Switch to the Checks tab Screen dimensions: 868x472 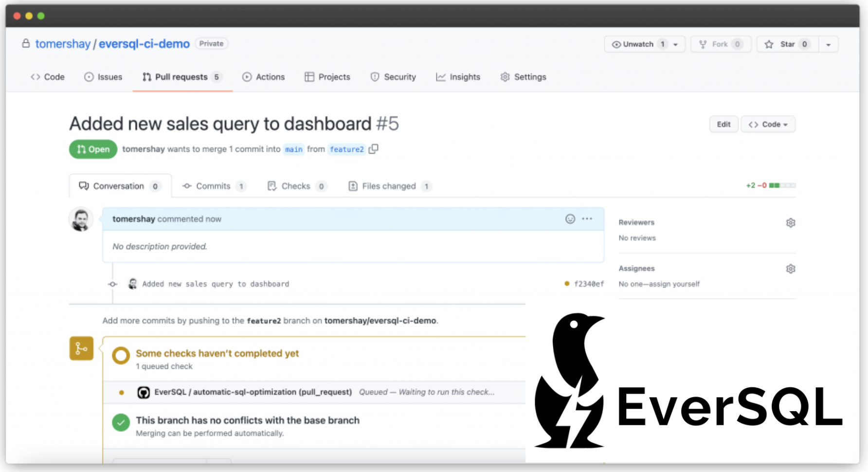click(x=297, y=186)
